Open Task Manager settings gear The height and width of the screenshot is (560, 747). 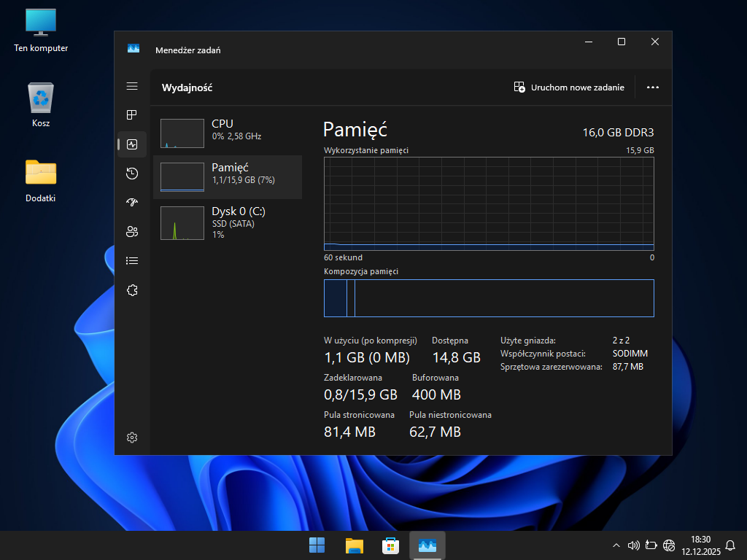(x=132, y=437)
